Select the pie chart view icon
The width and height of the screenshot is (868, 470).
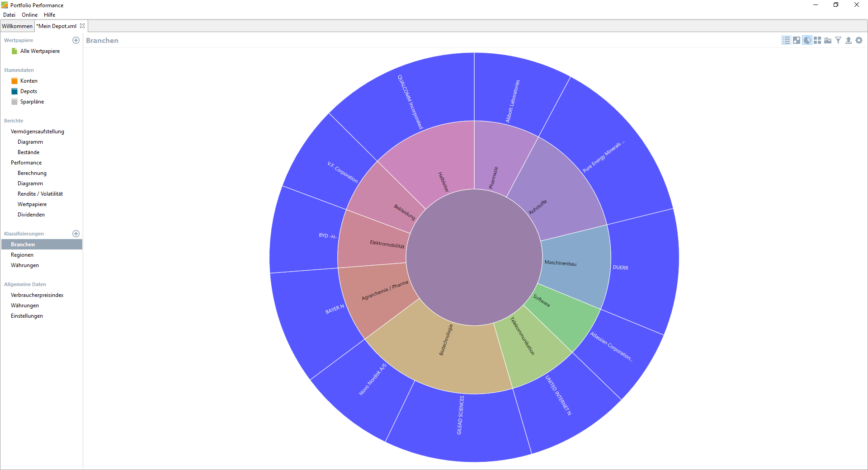click(807, 40)
